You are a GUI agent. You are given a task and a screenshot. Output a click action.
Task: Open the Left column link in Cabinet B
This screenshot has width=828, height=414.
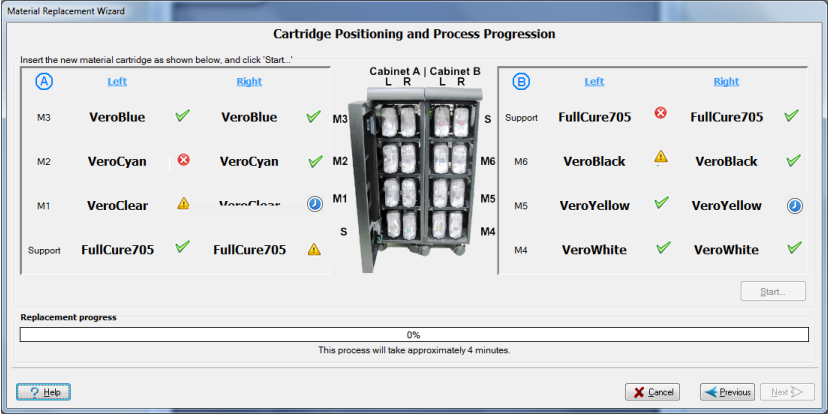coord(594,82)
